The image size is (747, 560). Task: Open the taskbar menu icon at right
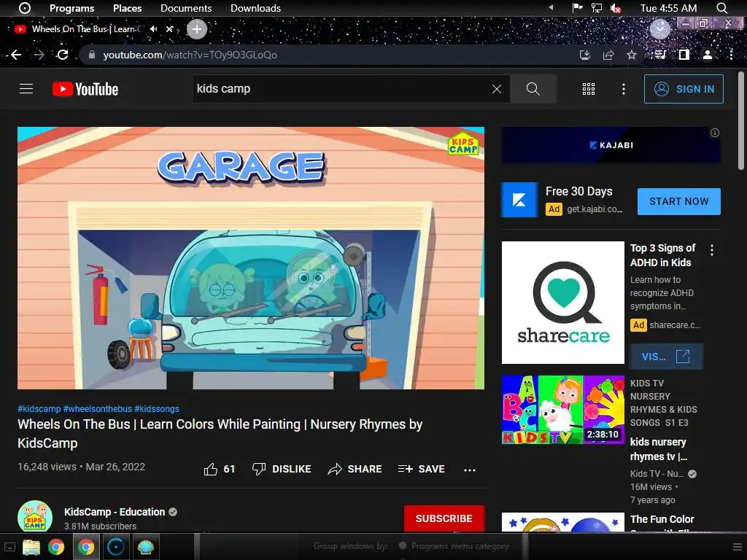coord(737,547)
